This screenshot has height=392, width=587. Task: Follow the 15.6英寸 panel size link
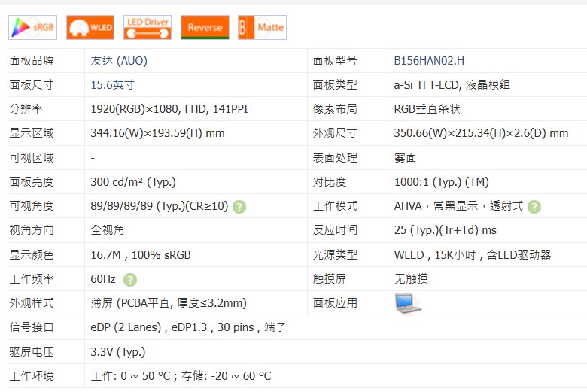(x=113, y=85)
